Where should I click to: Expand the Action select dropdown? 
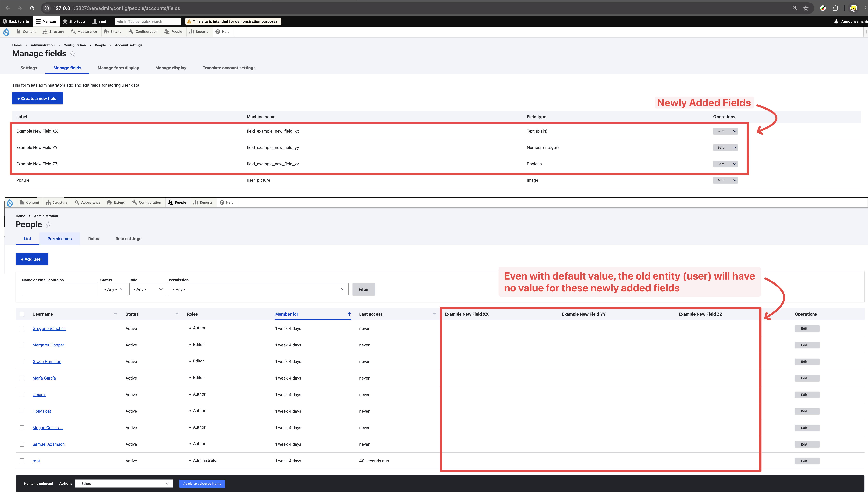click(x=124, y=483)
